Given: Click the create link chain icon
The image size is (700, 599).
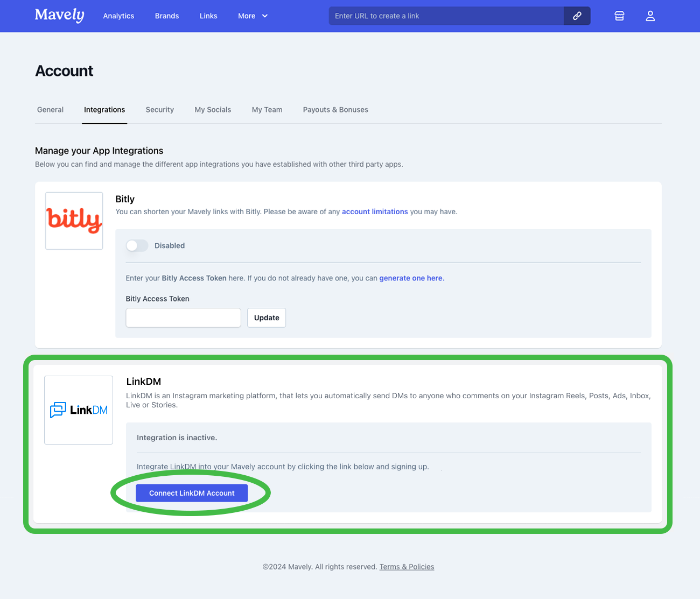Looking at the screenshot, I should pos(577,16).
